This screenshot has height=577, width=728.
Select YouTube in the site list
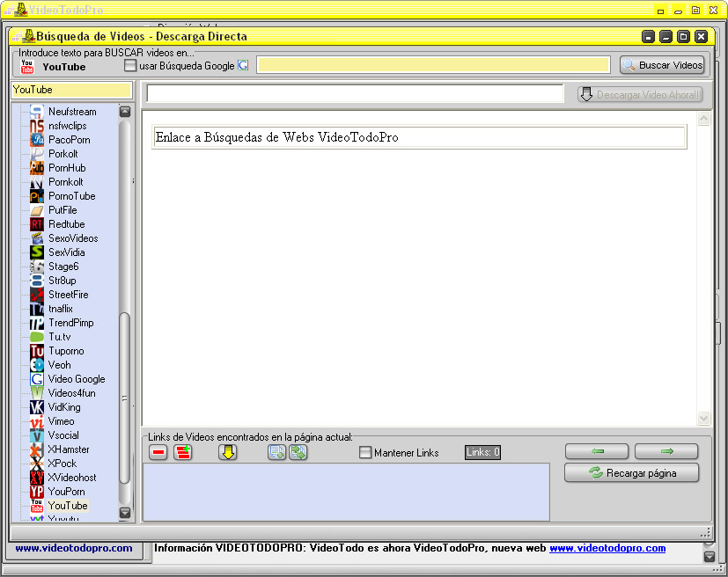(68, 506)
